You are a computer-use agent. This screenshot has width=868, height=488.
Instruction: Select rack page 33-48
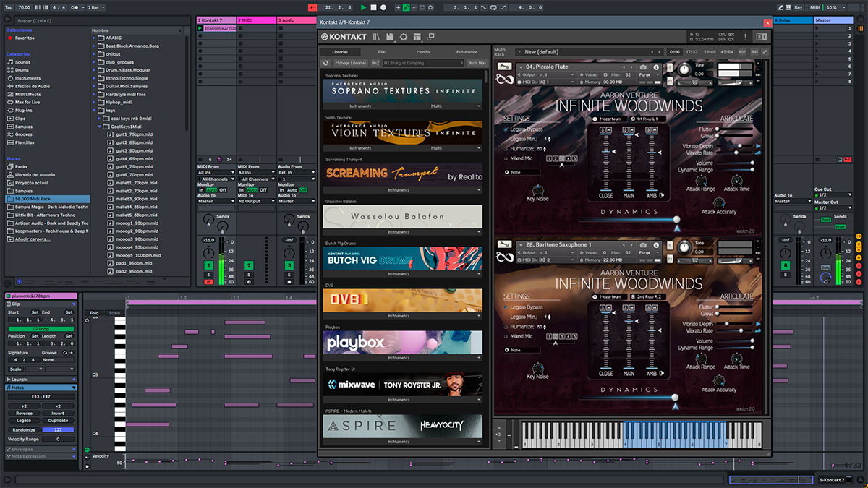coord(710,52)
